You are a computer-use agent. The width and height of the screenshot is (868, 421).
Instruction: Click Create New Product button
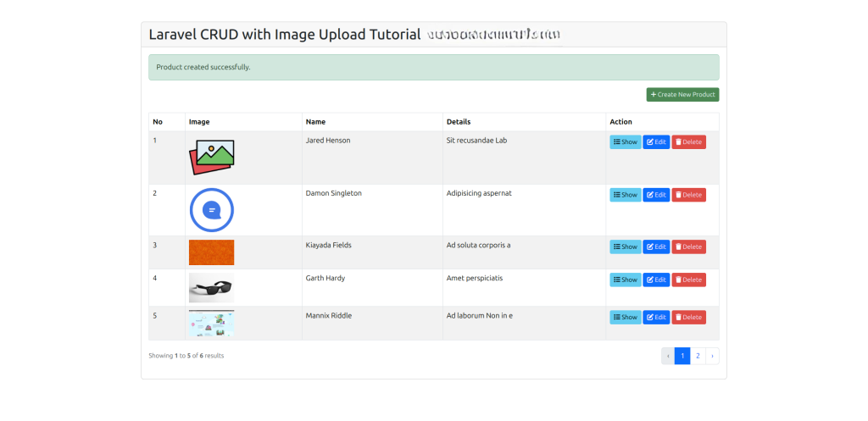682,95
